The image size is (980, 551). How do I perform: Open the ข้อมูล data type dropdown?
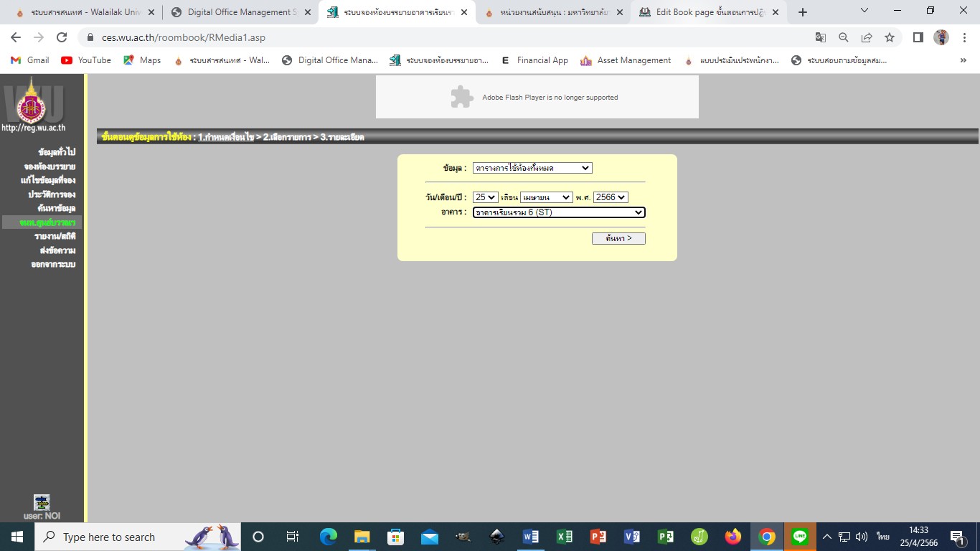(x=532, y=168)
